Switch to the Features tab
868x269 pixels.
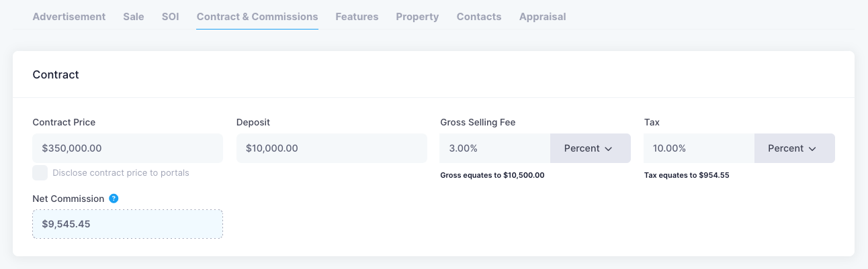pyautogui.click(x=357, y=17)
